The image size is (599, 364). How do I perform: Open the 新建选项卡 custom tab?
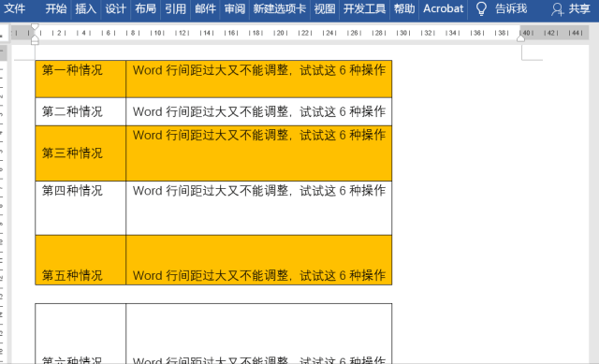[x=280, y=8]
